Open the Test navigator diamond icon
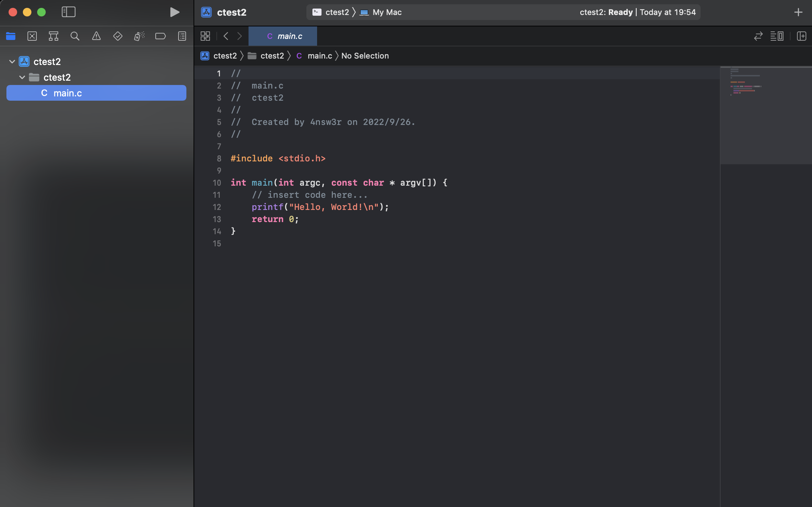The width and height of the screenshot is (812, 507). [118, 36]
